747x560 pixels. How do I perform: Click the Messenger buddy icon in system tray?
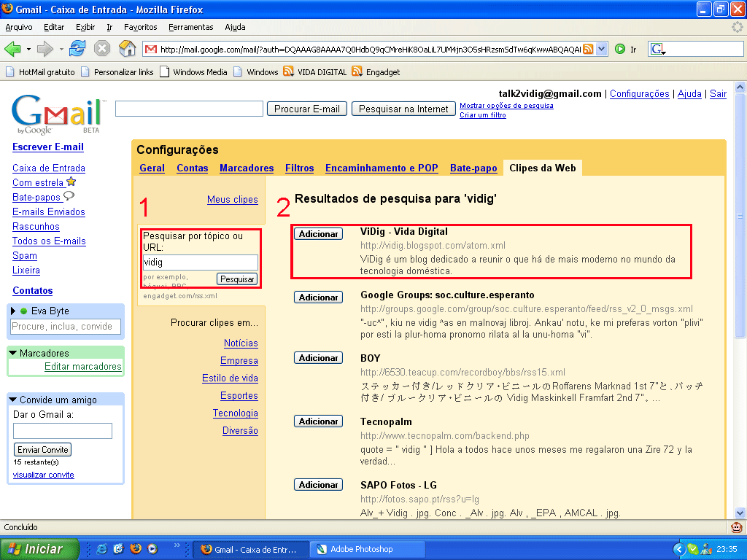pos(706,549)
